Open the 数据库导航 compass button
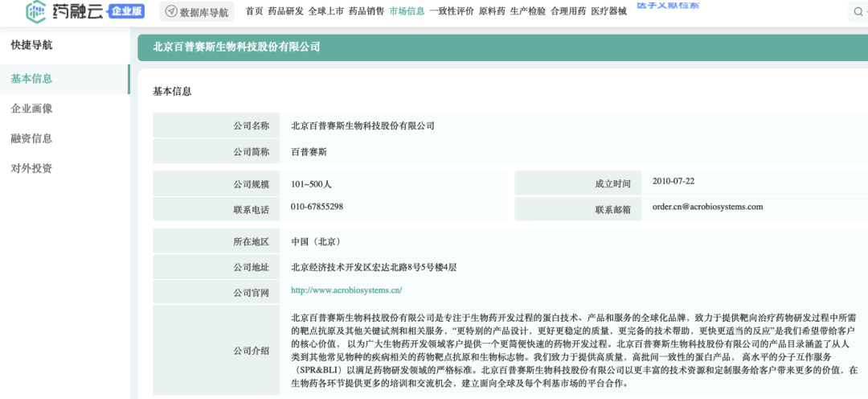This screenshot has width=868, height=399. (x=197, y=11)
